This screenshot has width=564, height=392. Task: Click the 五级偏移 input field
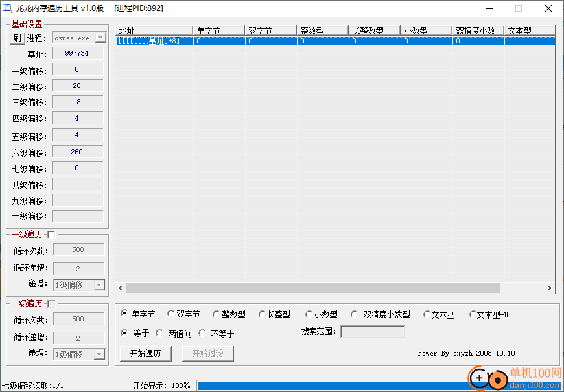click(x=77, y=135)
